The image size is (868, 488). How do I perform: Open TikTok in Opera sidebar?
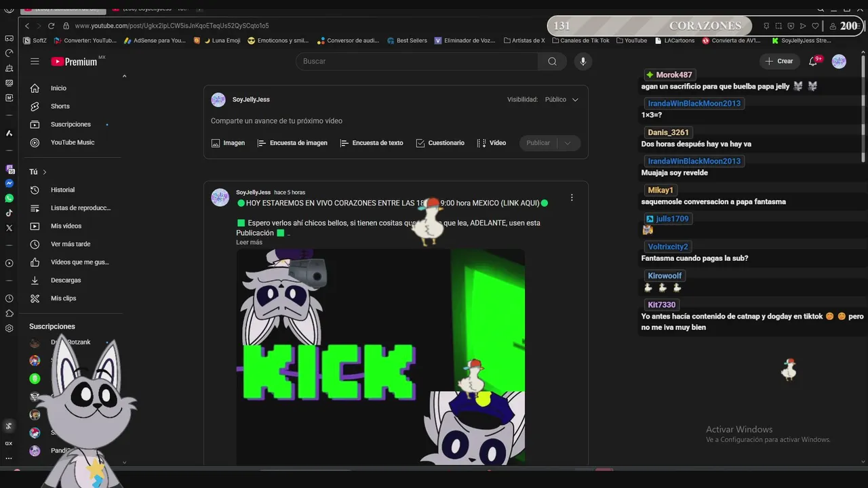9,213
